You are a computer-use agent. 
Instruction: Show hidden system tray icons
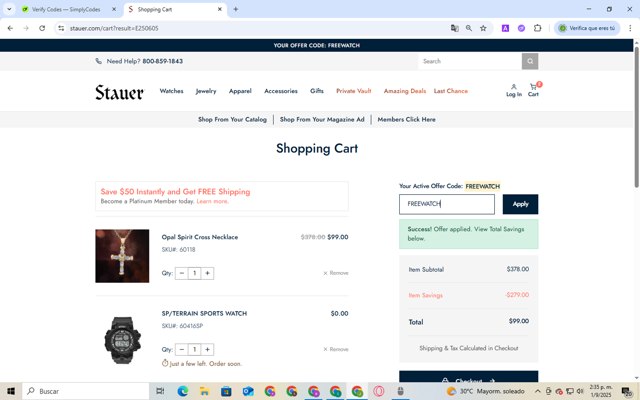(538, 391)
